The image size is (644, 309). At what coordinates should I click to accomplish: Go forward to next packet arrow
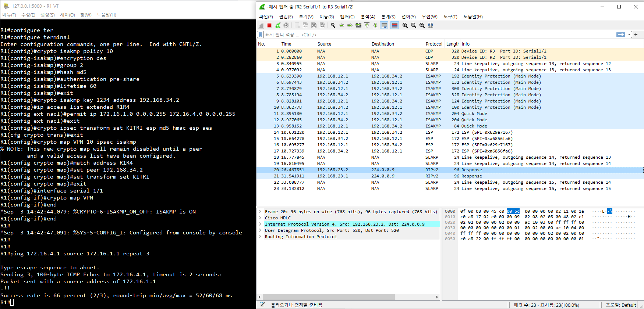click(350, 25)
